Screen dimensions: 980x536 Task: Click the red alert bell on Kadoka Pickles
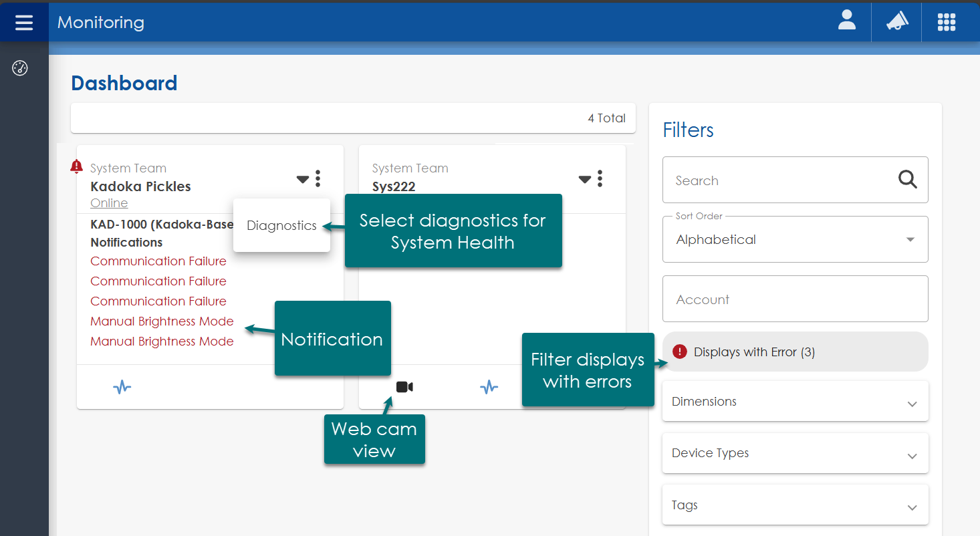pyautogui.click(x=77, y=166)
